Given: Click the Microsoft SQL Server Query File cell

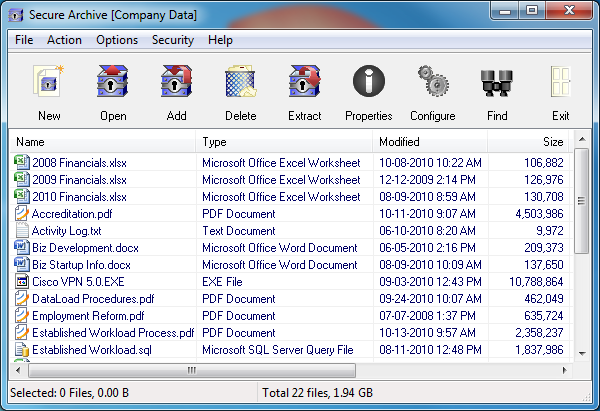Looking at the screenshot, I should pos(278,350).
